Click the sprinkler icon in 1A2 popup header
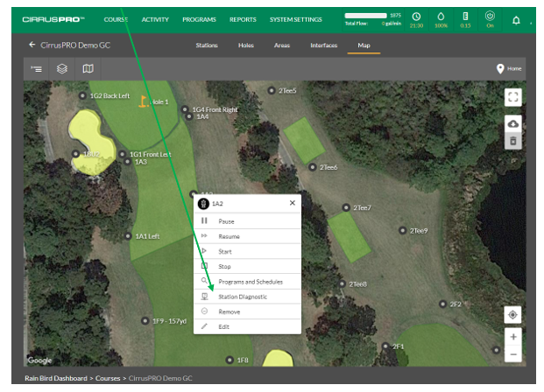 [203, 204]
